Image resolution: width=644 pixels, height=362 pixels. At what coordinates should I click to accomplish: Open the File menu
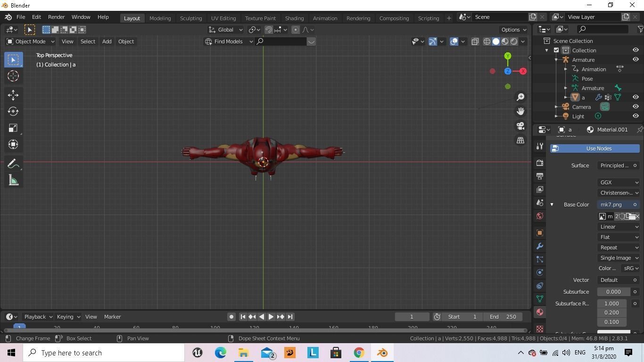(x=21, y=17)
